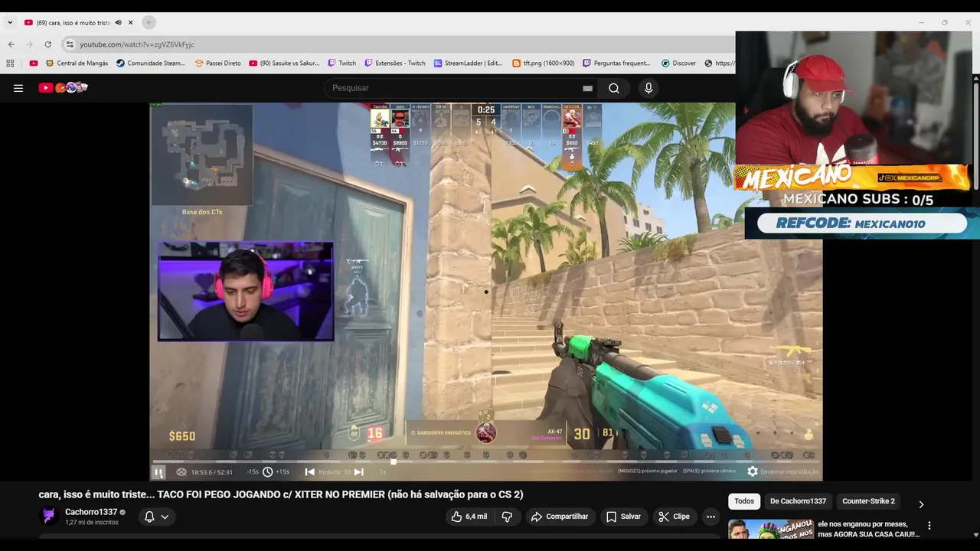Open 'ele nos enganou por meses' video title
The width and height of the screenshot is (980, 551).
[869, 529]
